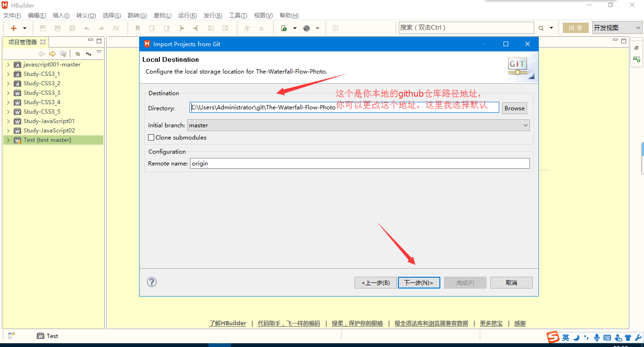Image resolution: width=644 pixels, height=347 pixels.
Task: Expand the javascript001-master project node
Action: (x=8, y=65)
